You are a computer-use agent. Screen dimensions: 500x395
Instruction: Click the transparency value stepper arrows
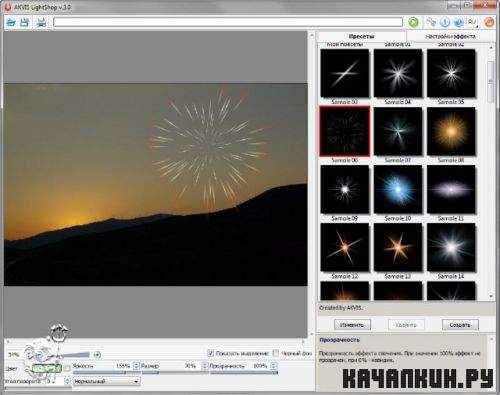(x=274, y=366)
